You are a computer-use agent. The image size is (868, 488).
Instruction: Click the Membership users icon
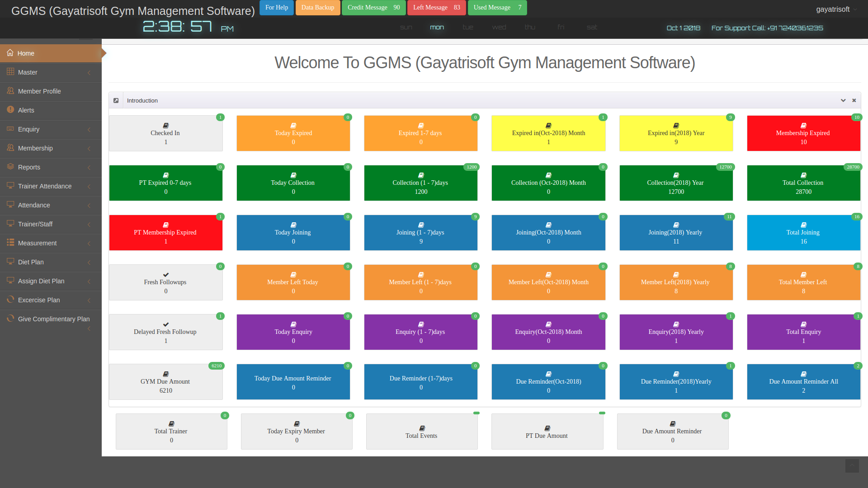10,147
